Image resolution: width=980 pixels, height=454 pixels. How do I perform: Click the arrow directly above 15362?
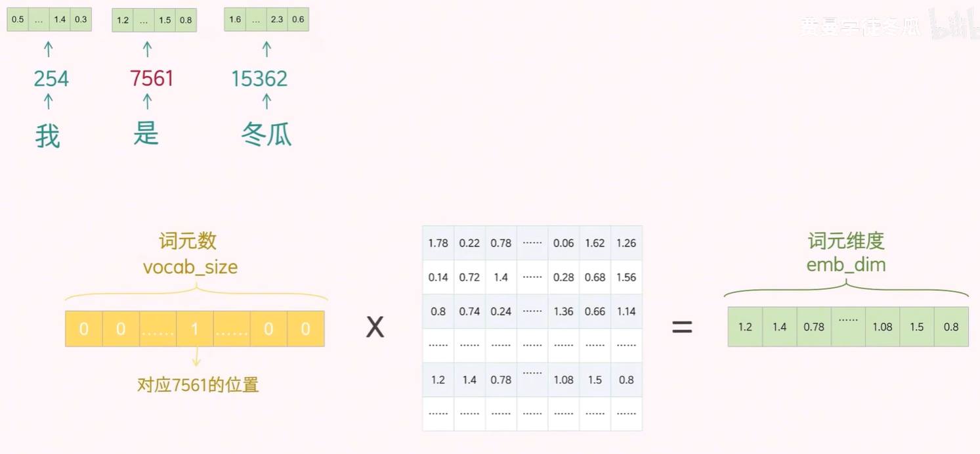266,49
